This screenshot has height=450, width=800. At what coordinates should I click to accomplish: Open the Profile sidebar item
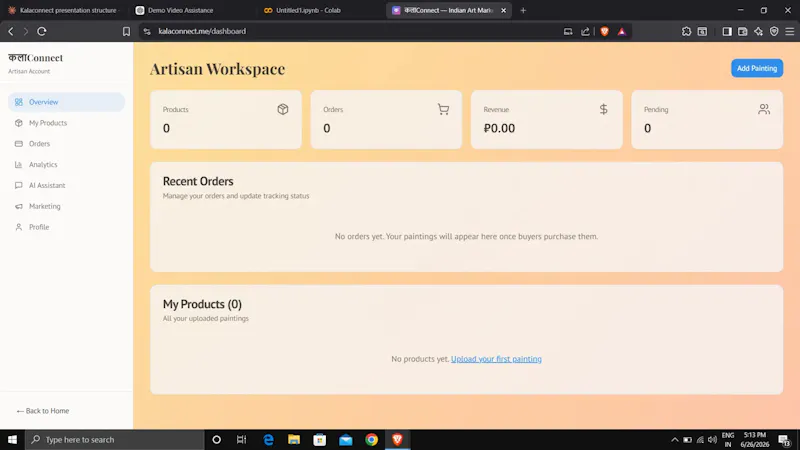pos(66,228)
